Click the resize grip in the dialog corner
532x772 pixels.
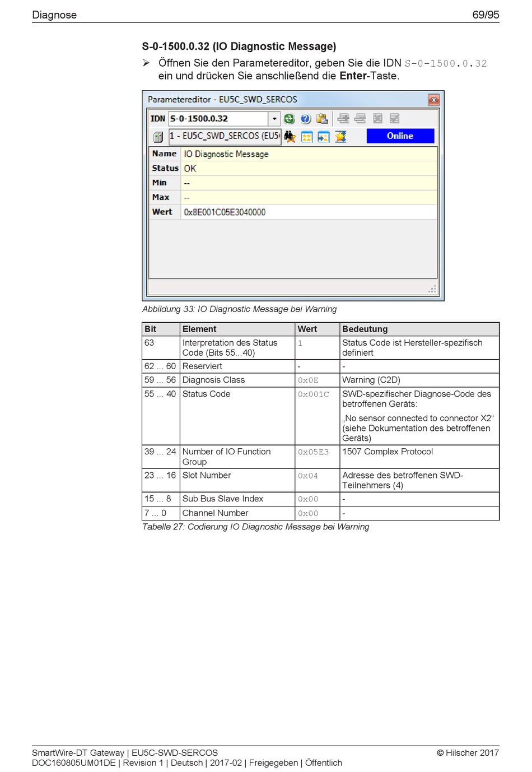pos(432,289)
